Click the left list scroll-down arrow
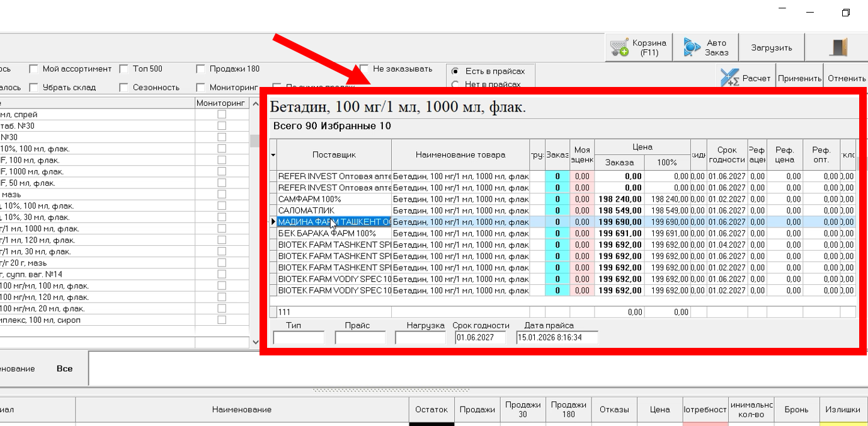This screenshot has height=426, width=868. tap(255, 342)
